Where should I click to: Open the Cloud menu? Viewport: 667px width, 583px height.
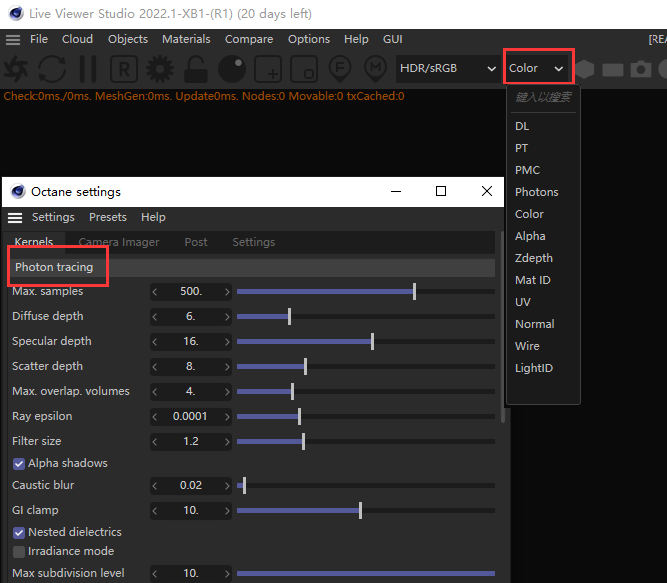(x=77, y=39)
